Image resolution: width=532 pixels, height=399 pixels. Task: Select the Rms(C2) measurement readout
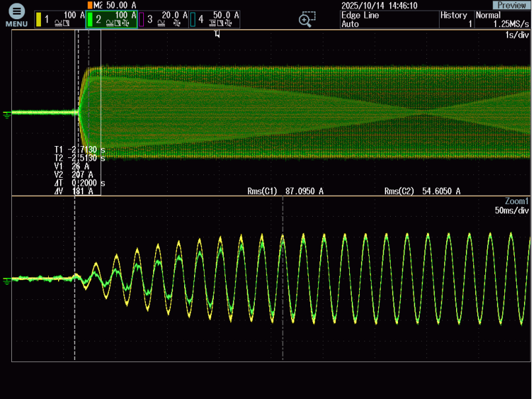pos(422,191)
